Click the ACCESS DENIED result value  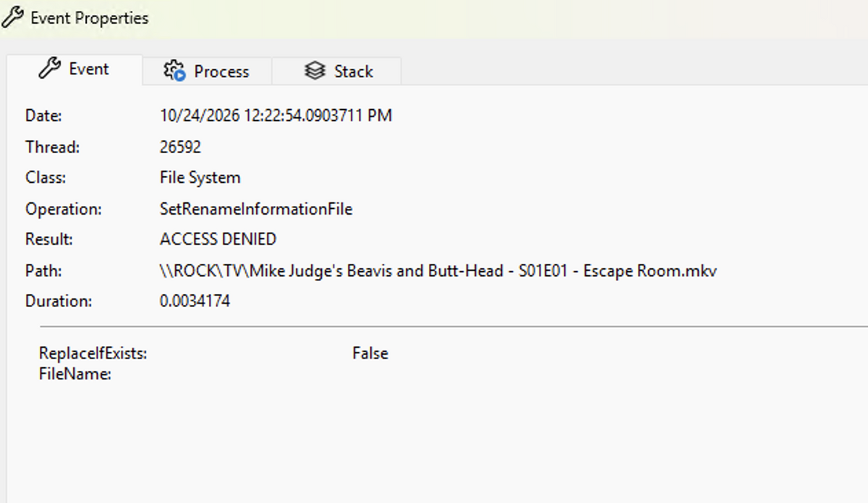click(x=218, y=239)
